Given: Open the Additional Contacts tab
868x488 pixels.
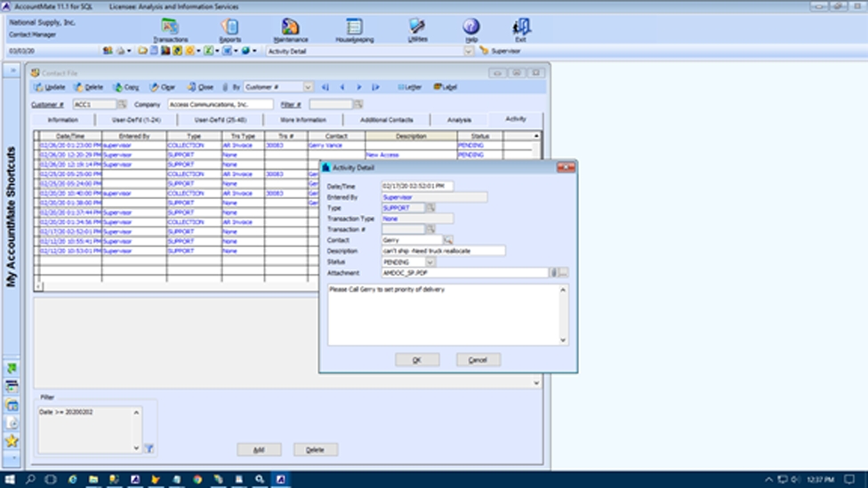Looking at the screenshot, I should tap(386, 119).
